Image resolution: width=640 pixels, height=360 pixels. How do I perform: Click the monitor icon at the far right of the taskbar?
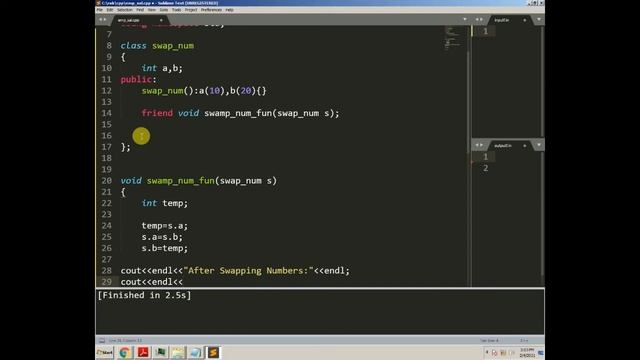(x=541, y=353)
